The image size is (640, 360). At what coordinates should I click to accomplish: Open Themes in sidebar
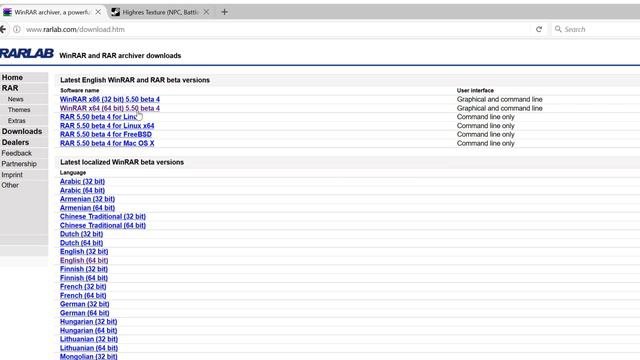[x=19, y=110]
